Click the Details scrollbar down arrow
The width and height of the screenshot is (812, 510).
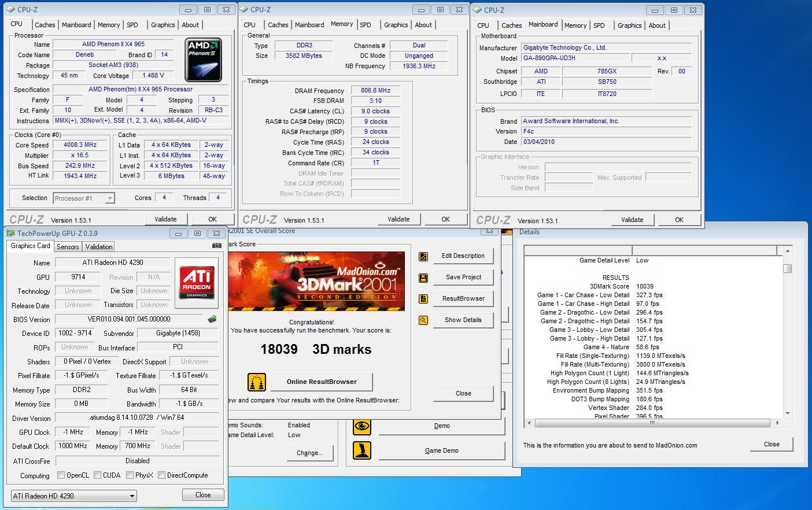[x=787, y=413]
